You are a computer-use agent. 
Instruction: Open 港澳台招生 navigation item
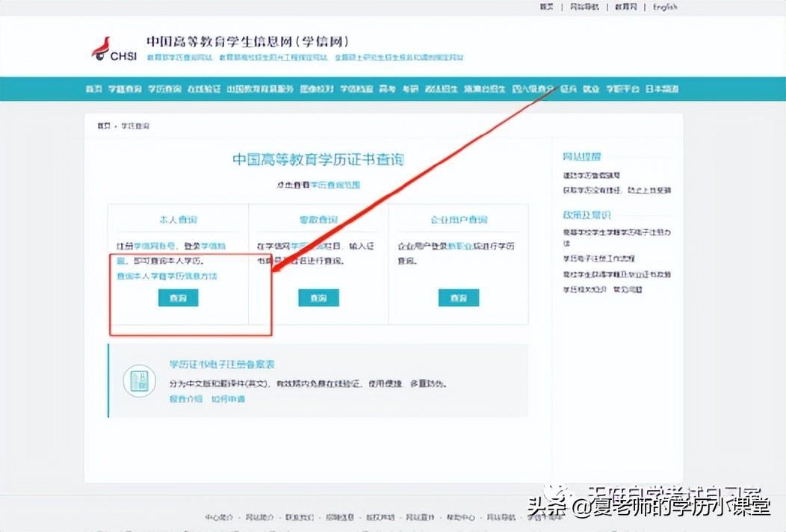(485, 89)
